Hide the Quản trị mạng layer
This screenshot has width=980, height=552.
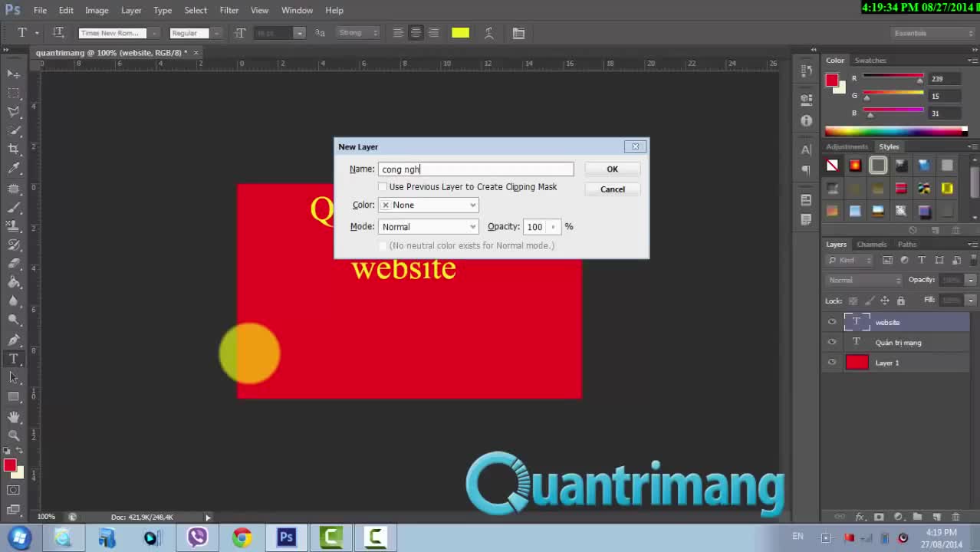(832, 342)
